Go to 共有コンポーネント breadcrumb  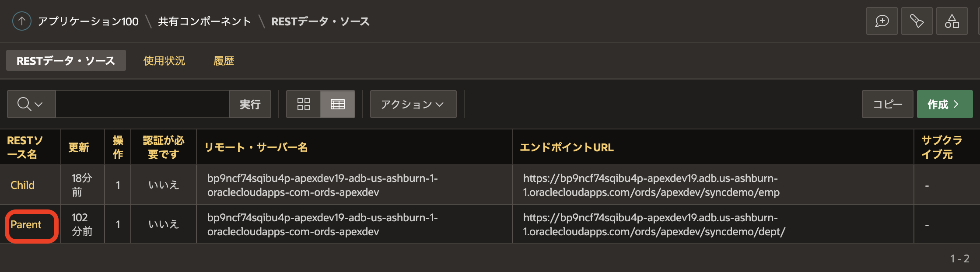coord(204,21)
